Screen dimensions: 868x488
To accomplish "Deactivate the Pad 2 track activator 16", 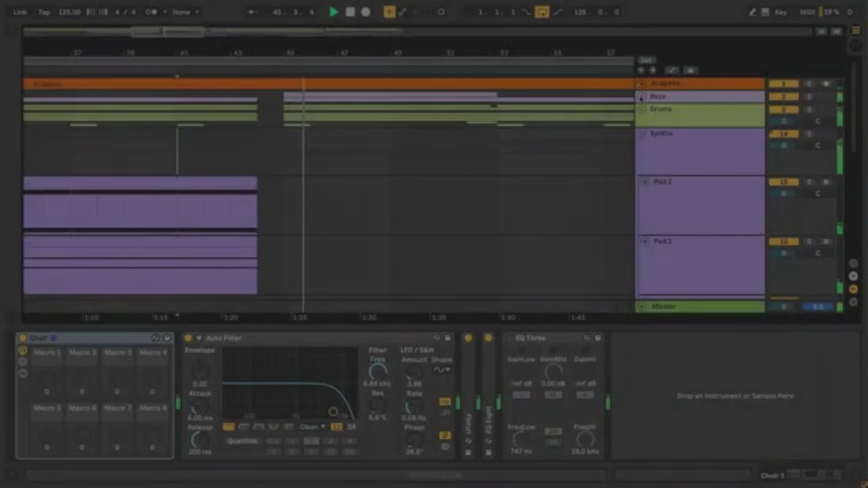I will (784, 242).
